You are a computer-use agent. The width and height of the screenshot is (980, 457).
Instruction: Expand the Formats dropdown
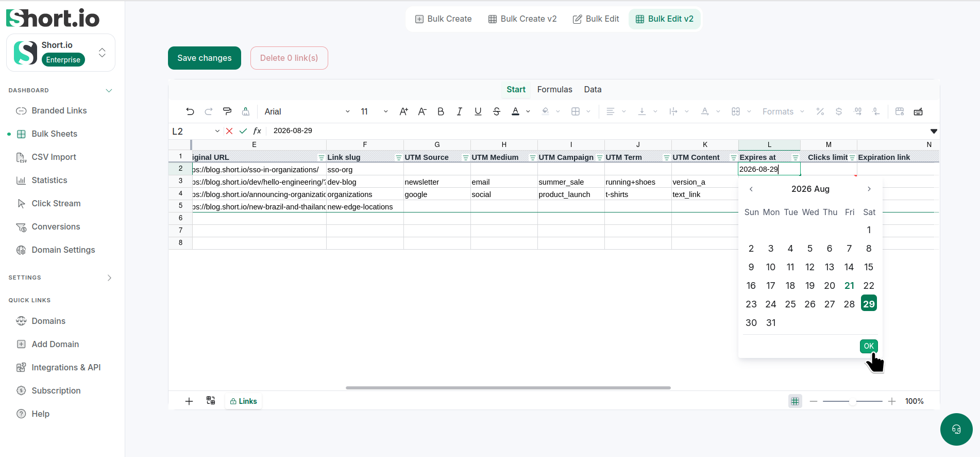click(783, 111)
